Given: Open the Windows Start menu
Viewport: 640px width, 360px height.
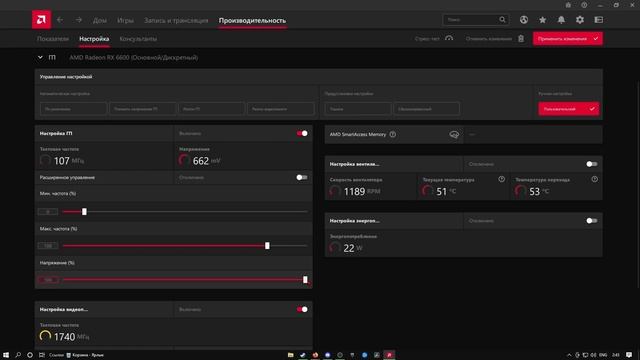Looking at the screenshot, I should [6, 355].
